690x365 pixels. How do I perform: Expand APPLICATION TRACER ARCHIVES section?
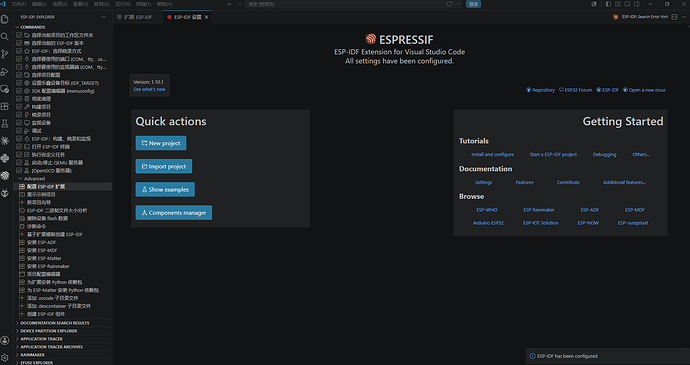(x=63, y=347)
